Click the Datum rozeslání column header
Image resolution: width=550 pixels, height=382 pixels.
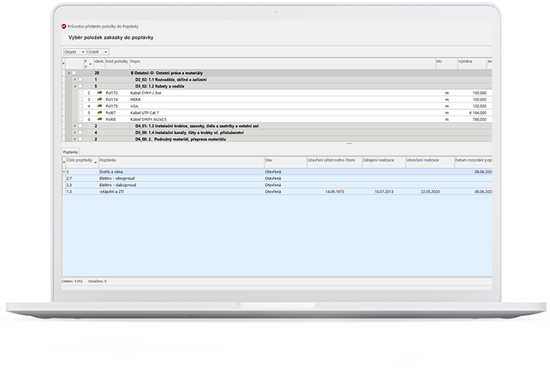click(473, 162)
